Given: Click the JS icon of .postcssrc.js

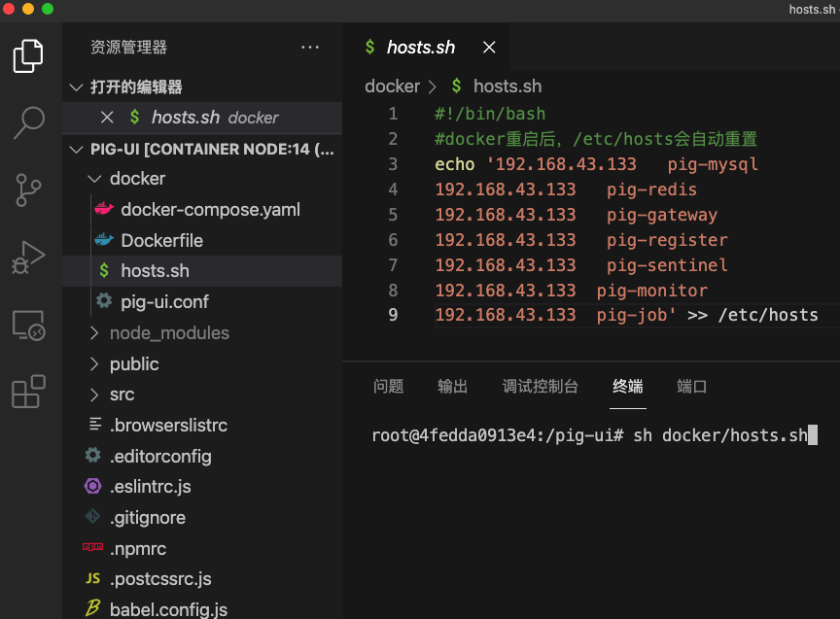Looking at the screenshot, I should click(92, 578).
